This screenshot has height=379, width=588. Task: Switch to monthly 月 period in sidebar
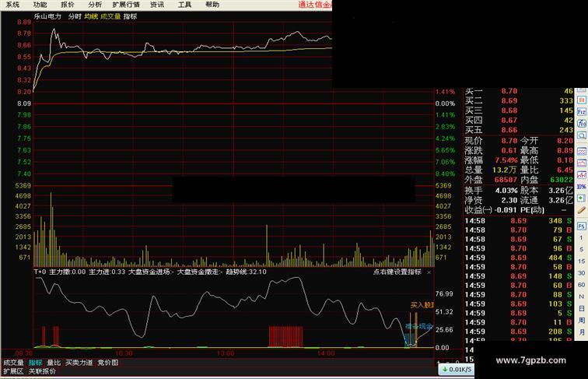click(581, 332)
